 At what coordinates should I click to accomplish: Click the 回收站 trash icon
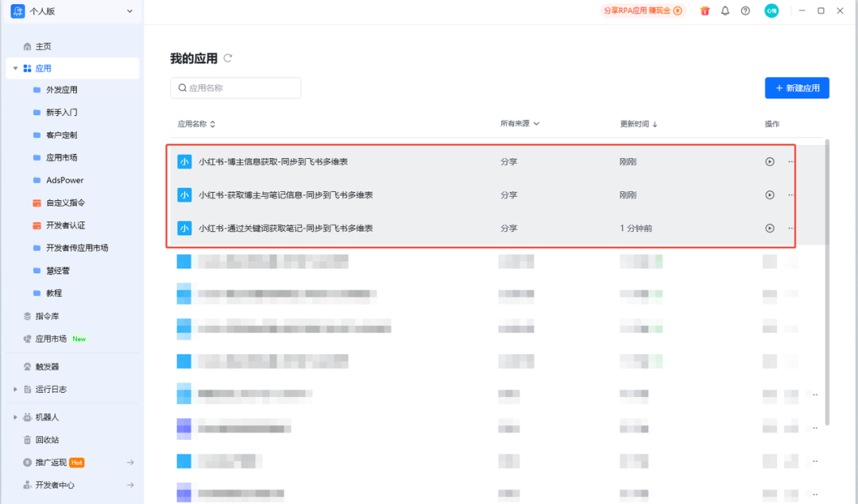[27, 440]
